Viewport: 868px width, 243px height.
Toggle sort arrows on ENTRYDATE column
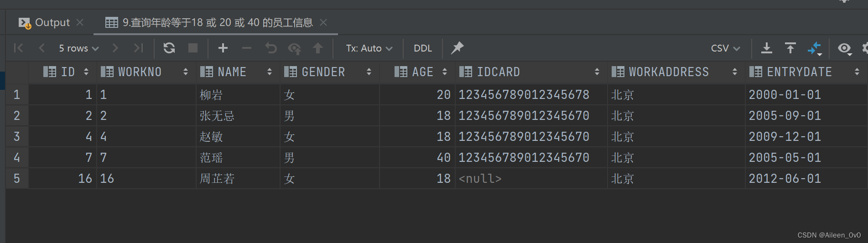[857, 72]
